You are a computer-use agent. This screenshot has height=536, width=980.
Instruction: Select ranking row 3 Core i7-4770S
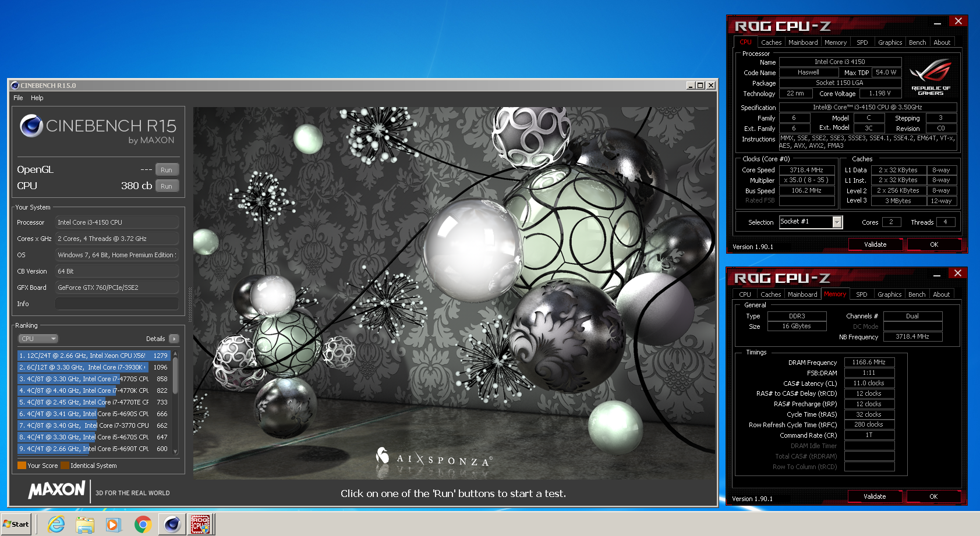click(94, 379)
